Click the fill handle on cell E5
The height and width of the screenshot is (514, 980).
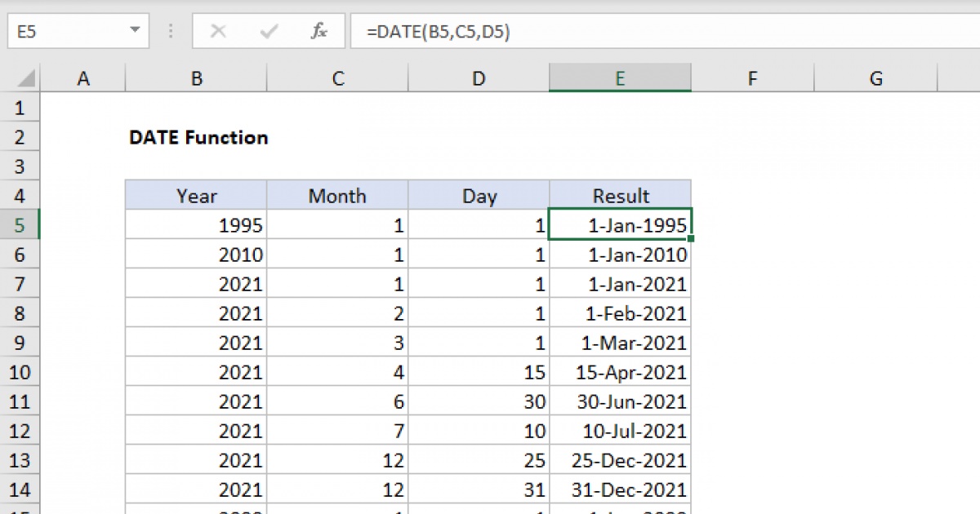(x=692, y=239)
